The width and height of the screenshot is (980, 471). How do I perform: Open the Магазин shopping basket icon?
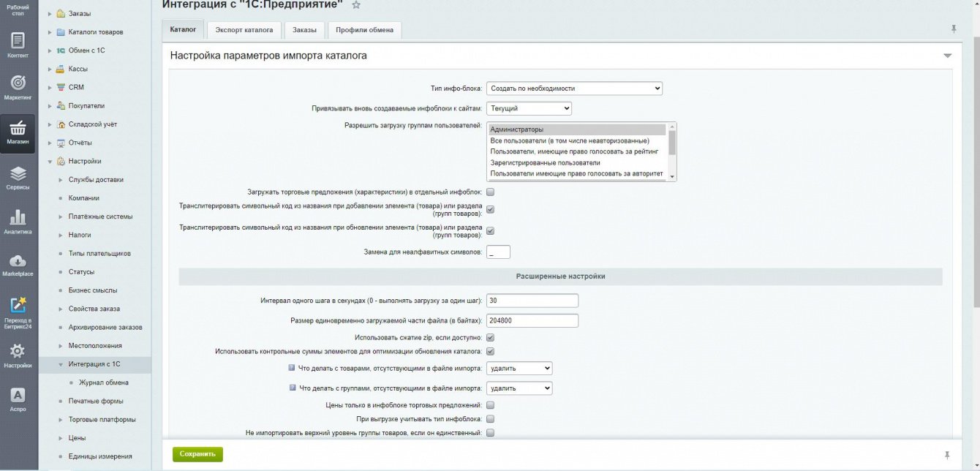[18, 128]
